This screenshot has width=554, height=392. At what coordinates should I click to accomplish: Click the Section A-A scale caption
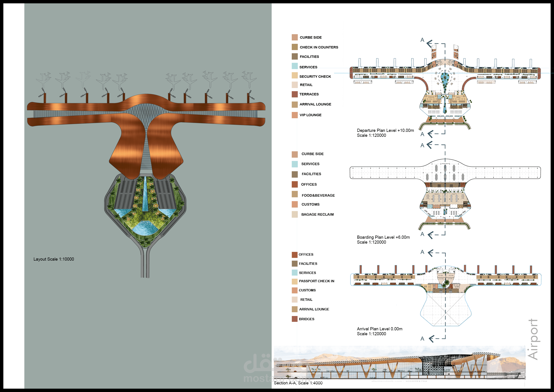(x=298, y=383)
